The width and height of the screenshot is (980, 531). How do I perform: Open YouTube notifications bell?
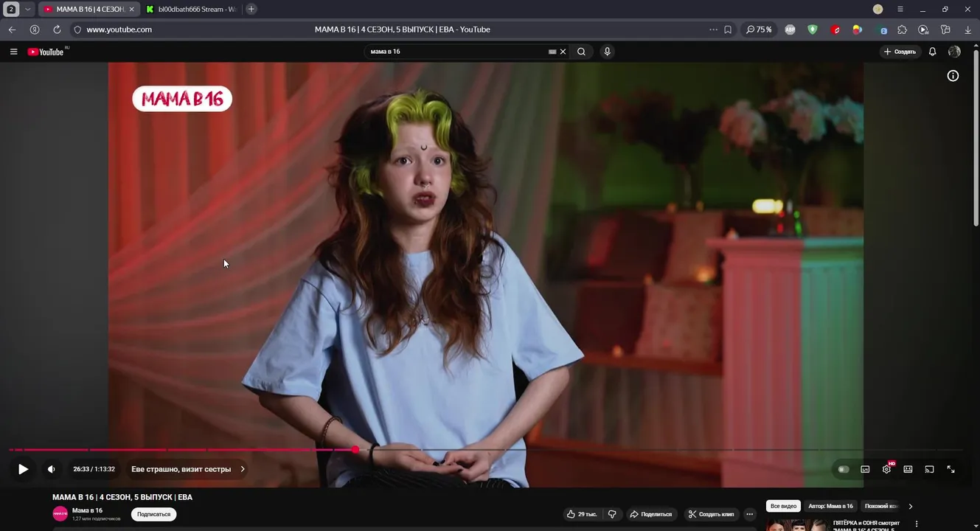coord(932,52)
